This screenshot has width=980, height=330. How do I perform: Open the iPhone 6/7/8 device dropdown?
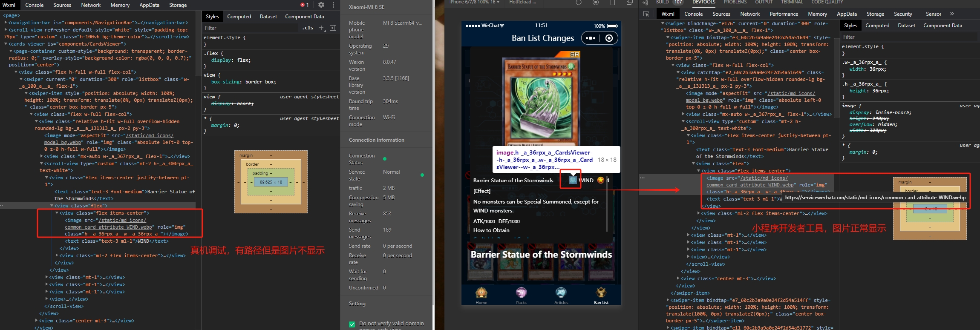tap(475, 2)
